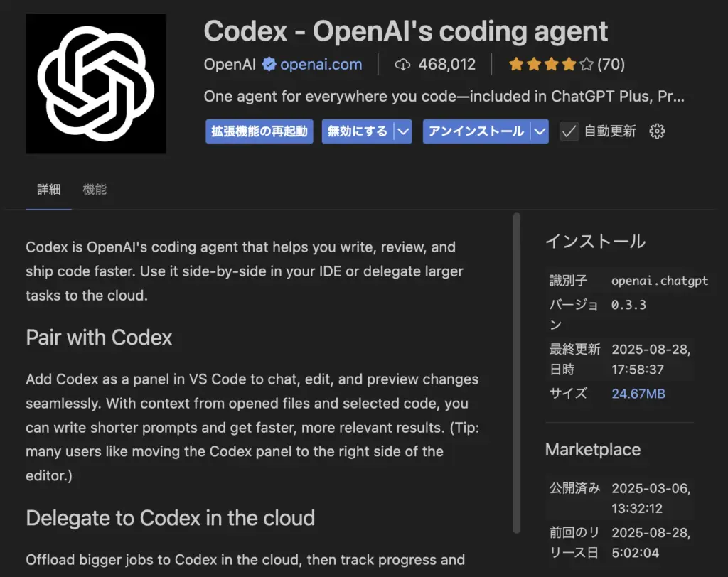The height and width of the screenshot is (577, 728).
Task: Click the details pane vertical scrollbar
Action: click(x=517, y=373)
